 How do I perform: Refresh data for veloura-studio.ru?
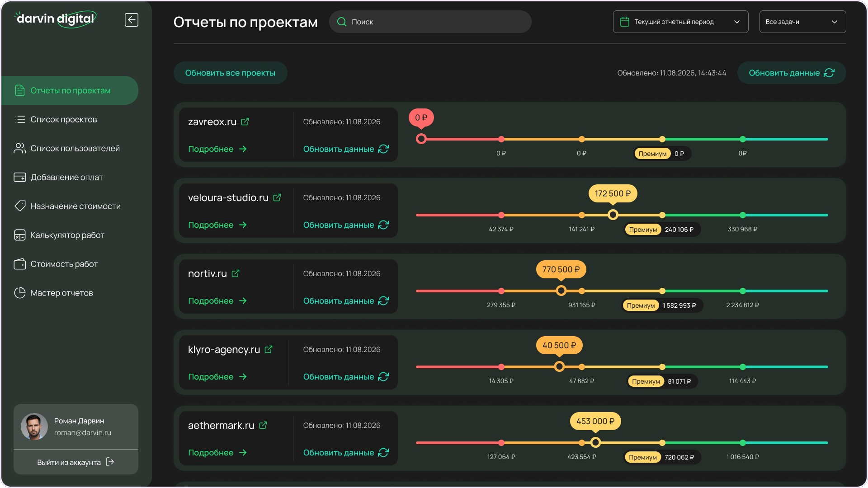click(346, 225)
